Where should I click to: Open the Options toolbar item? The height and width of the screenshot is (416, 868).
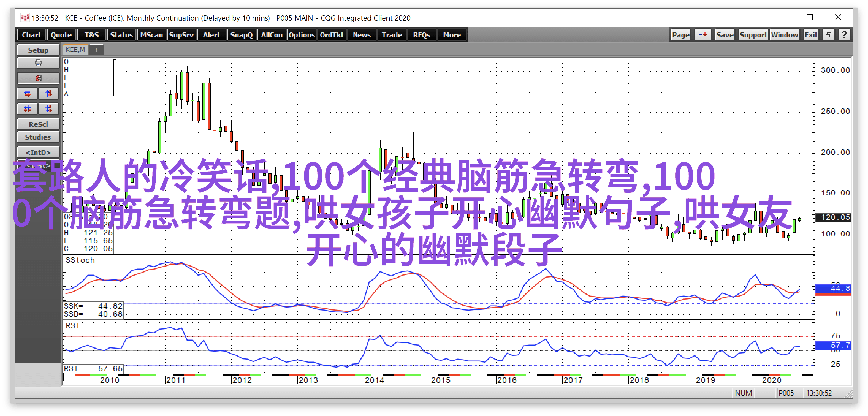pos(301,35)
